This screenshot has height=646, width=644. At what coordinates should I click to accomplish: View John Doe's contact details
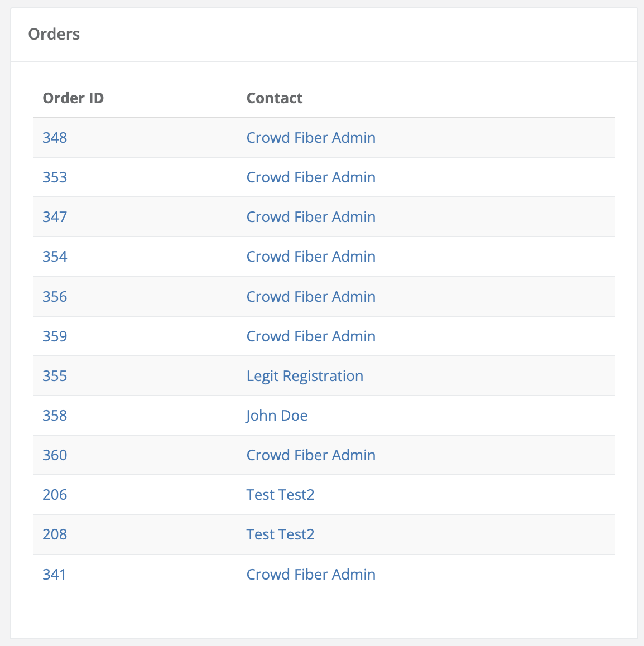point(277,416)
